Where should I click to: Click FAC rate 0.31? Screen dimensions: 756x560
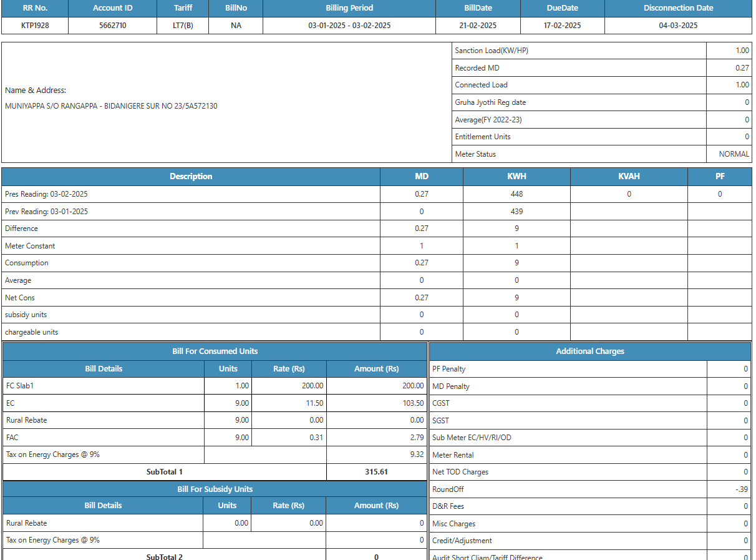tap(316, 438)
